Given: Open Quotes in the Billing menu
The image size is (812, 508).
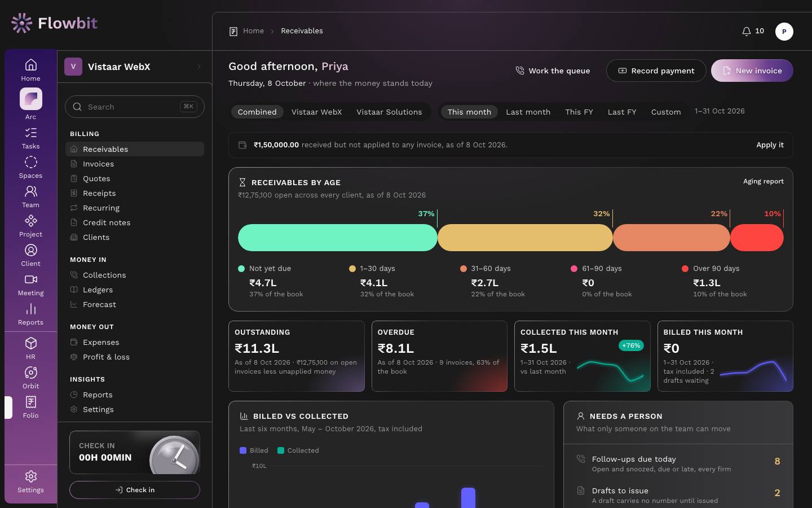Looking at the screenshot, I should click(x=135, y=178).
